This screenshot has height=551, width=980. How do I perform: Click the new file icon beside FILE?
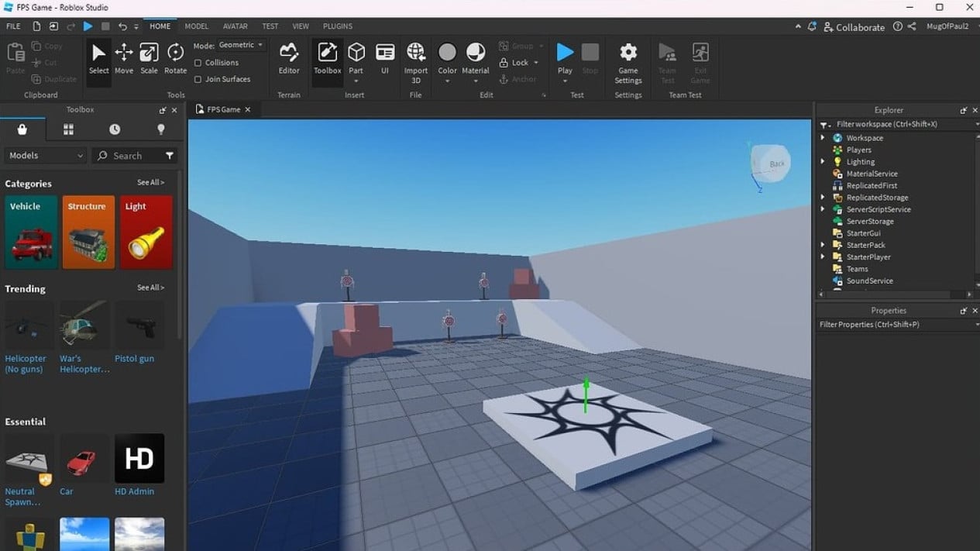(x=36, y=26)
